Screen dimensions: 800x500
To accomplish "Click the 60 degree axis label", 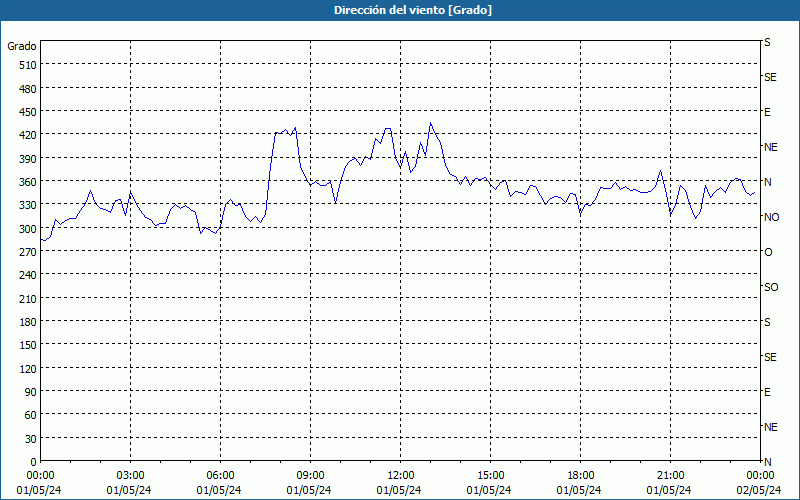I will [31, 415].
